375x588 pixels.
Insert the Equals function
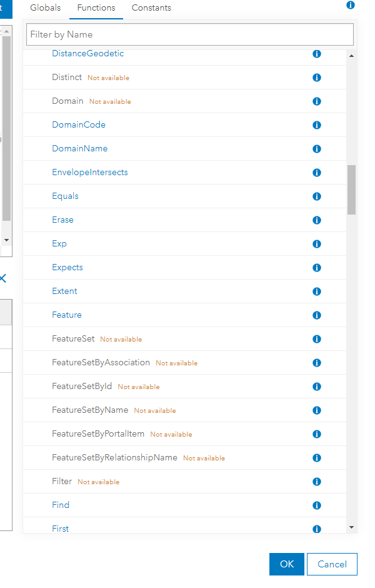[x=65, y=196]
